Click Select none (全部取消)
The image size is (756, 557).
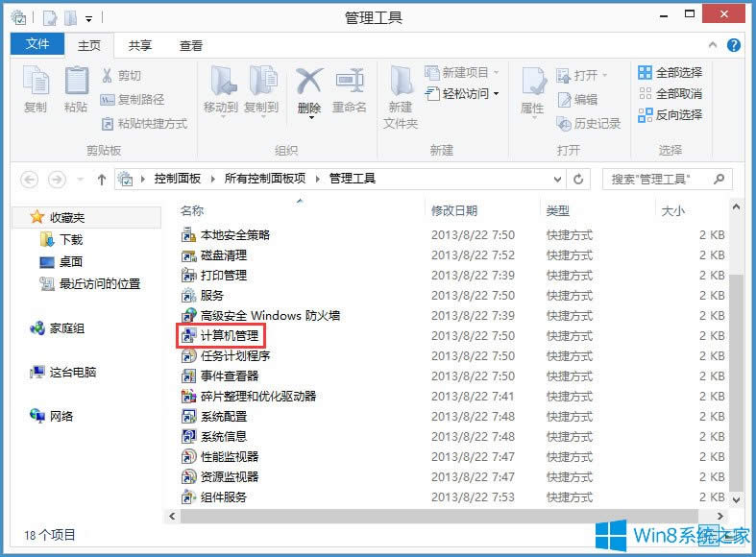(671, 93)
